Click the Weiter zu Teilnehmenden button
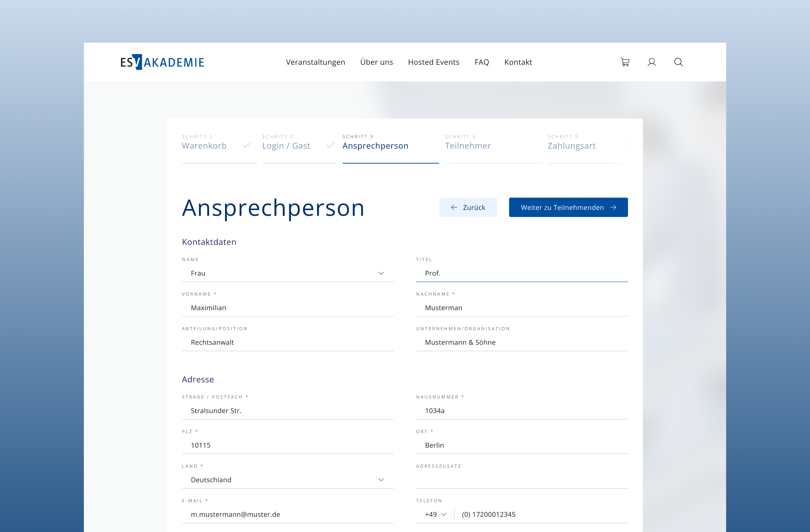The width and height of the screenshot is (810, 532). (x=568, y=207)
